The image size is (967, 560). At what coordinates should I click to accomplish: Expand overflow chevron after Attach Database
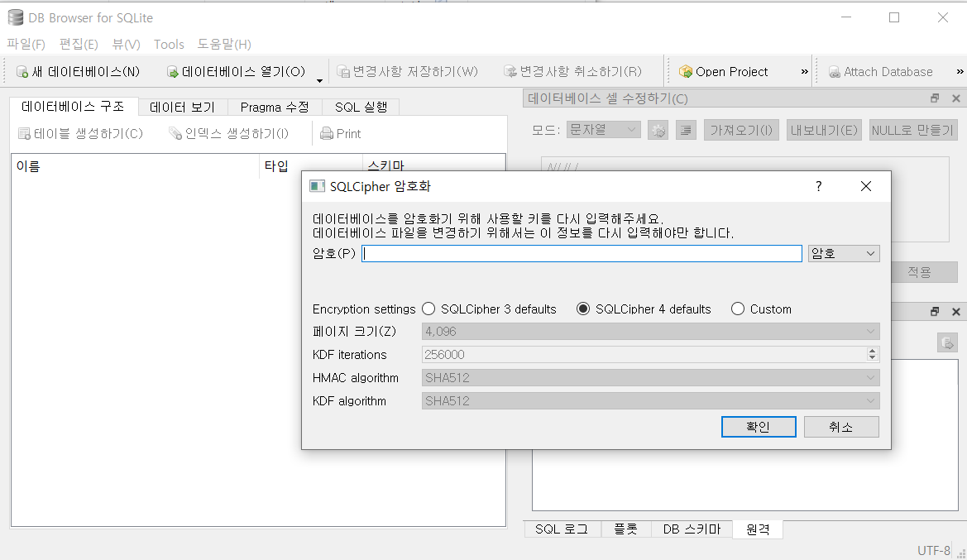tap(960, 71)
